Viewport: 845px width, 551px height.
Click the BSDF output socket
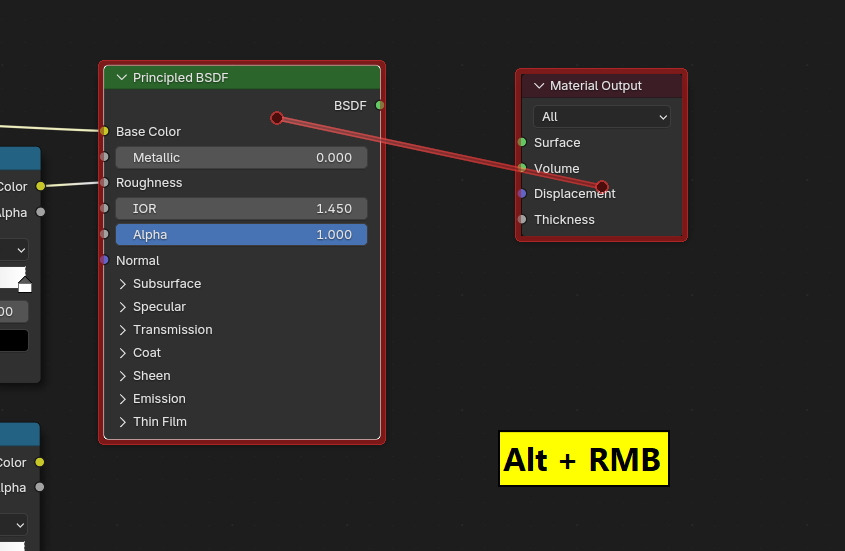tap(380, 105)
